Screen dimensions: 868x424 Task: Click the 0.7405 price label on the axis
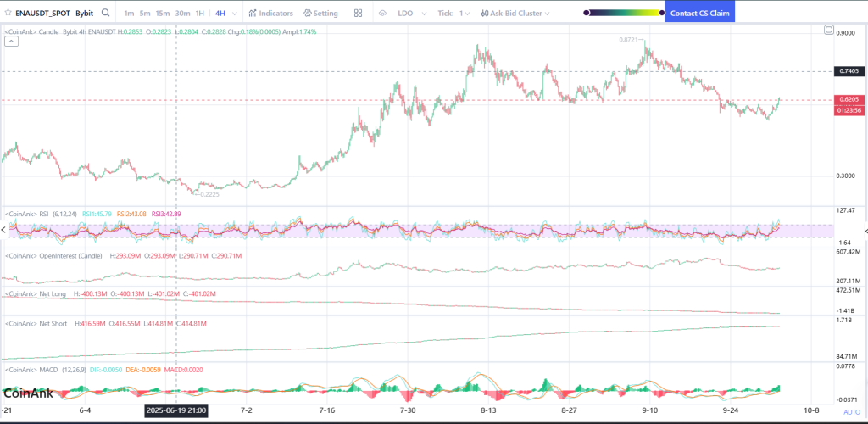[849, 71]
